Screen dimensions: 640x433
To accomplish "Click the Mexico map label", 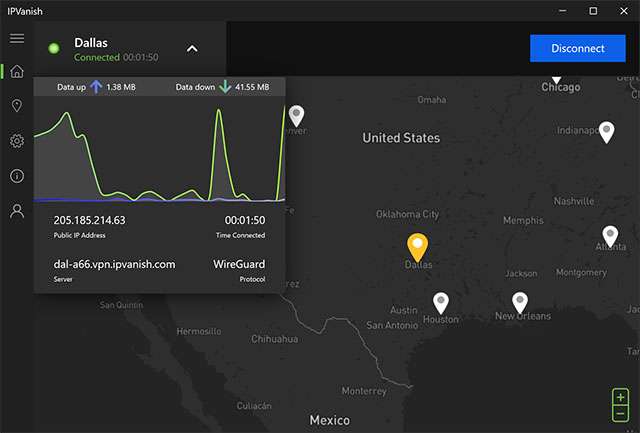I will [329, 420].
